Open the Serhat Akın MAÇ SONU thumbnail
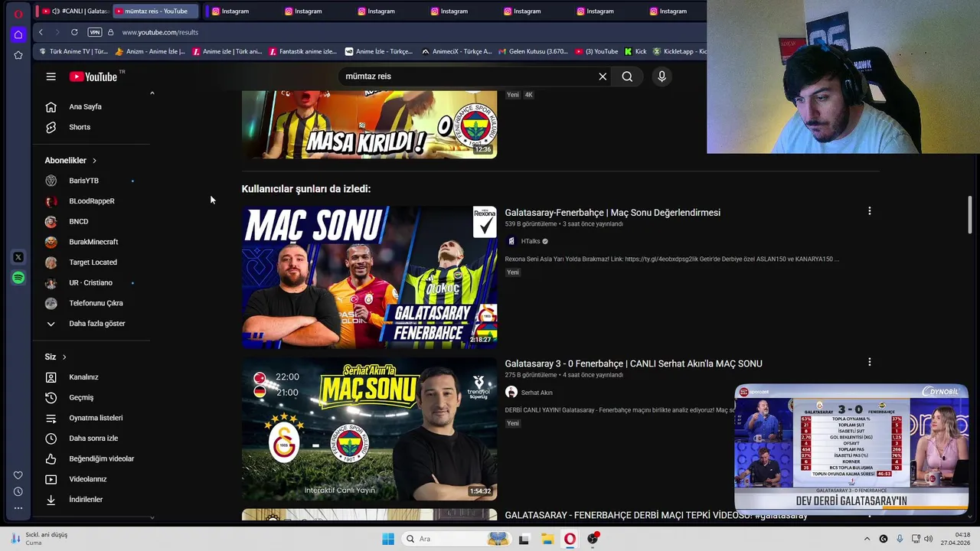The image size is (980, 551). click(369, 429)
